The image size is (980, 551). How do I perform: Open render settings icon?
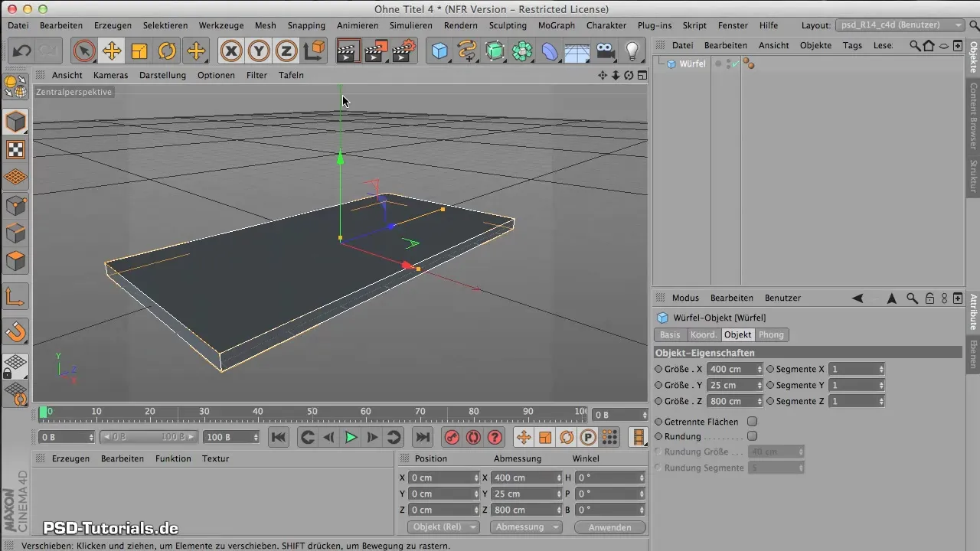pos(403,51)
